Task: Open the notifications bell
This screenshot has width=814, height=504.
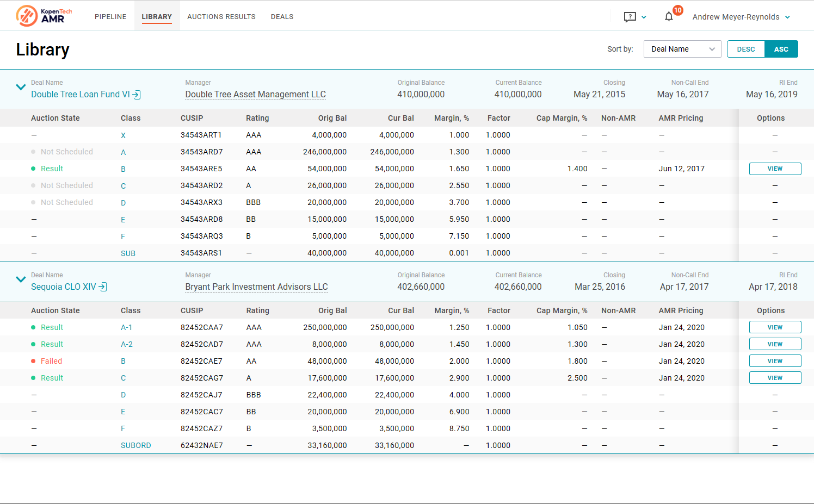Action: point(669,17)
